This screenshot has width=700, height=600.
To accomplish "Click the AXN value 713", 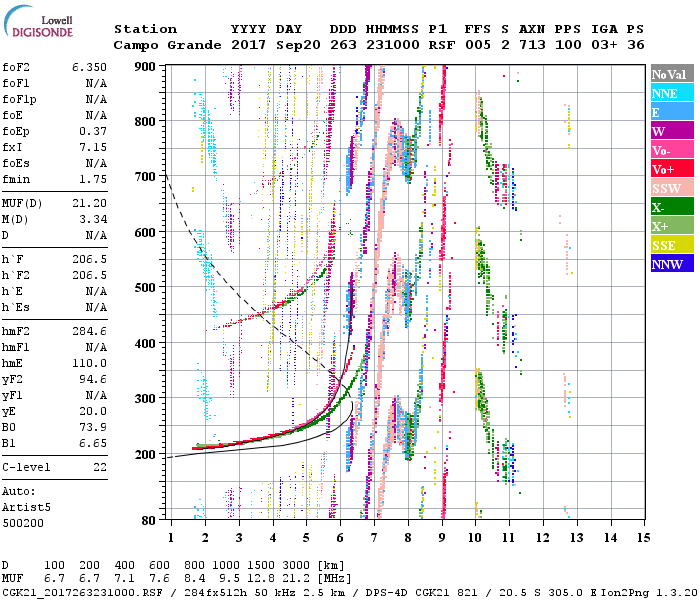I will pos(532,45).
